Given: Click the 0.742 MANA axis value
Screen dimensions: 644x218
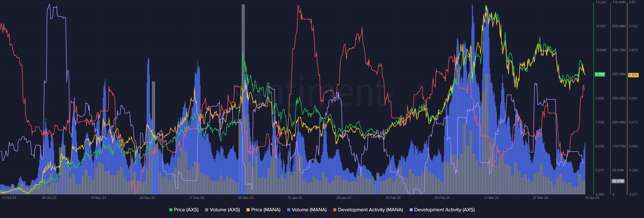Looking at the screenshot, I should click(x=633, y=26).
